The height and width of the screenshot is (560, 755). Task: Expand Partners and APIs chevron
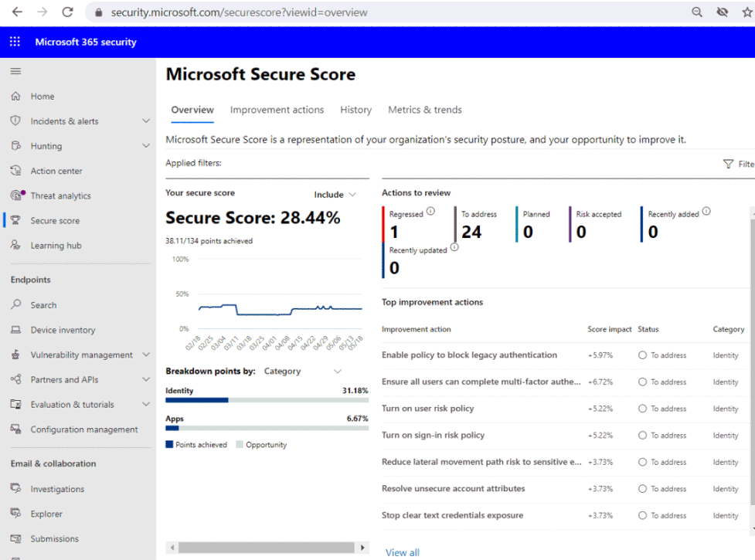146,379
